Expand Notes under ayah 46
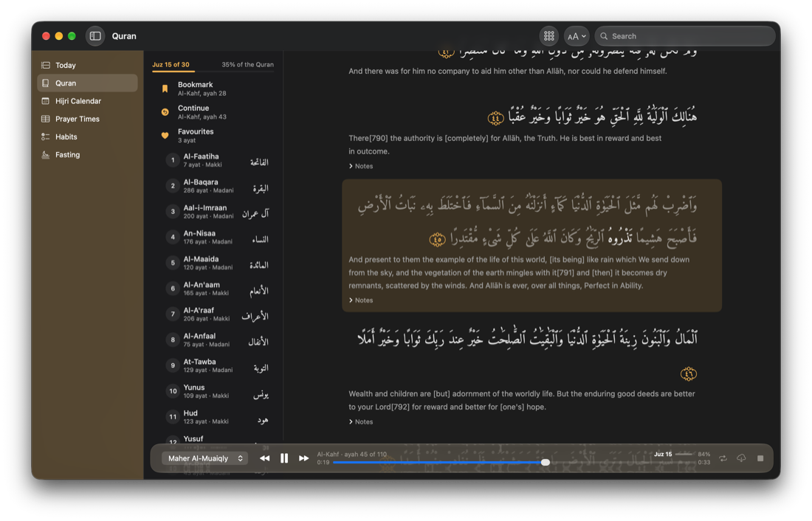The height and width of the screenshot is (521, 812). pyautogui.click(x=361, y=422)
